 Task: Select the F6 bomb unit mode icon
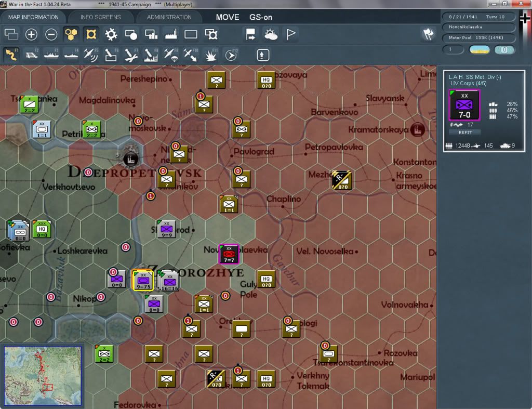coord(111,55)
